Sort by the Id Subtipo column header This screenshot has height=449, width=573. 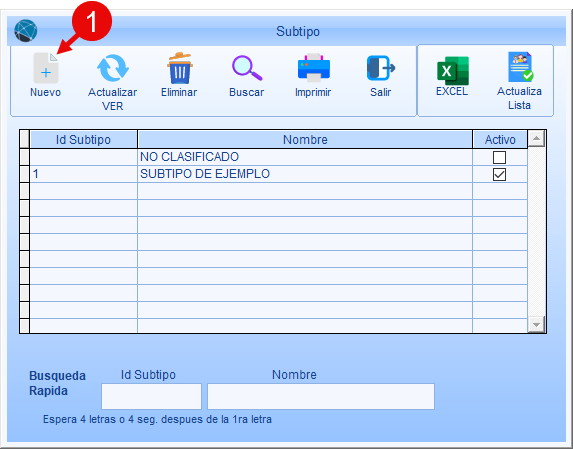[83, 140]
